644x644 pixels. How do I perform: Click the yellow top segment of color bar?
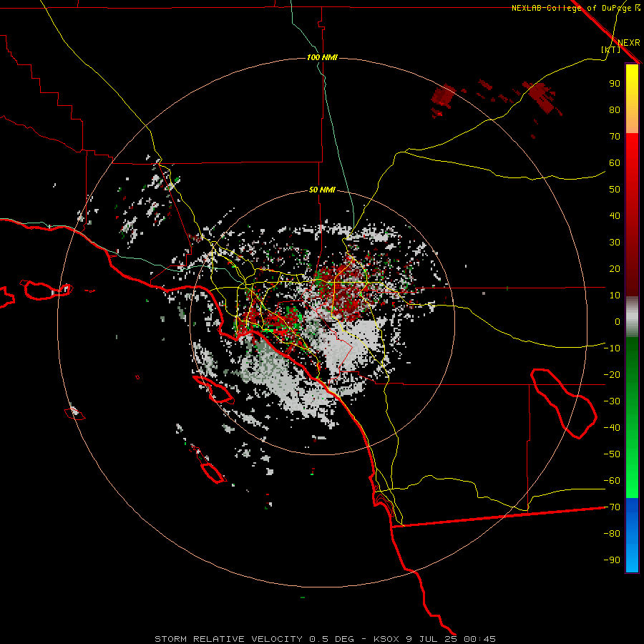coord(632,99)
